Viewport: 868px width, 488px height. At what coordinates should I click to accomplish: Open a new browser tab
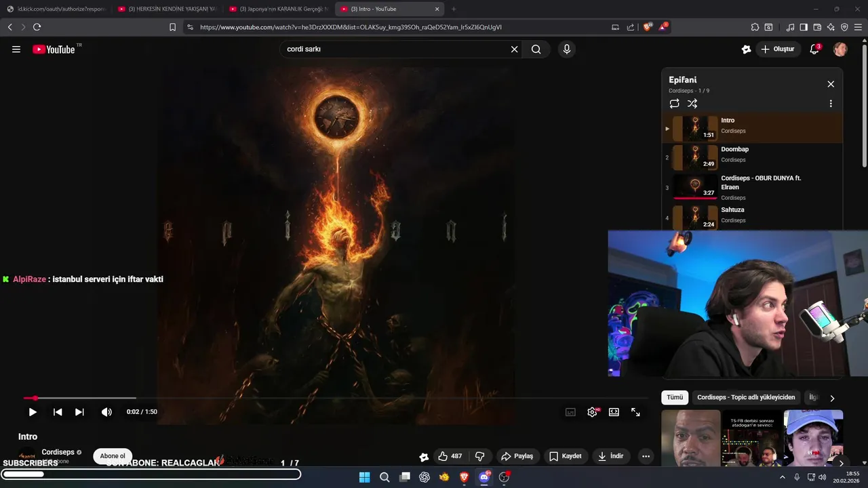454,9
